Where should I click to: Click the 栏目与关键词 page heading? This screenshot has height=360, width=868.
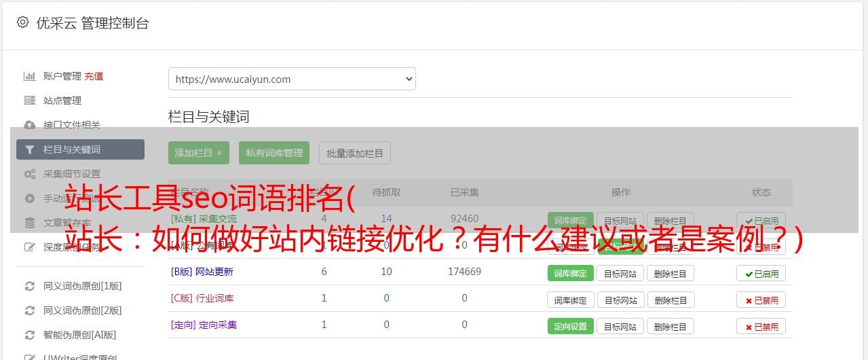(x=209, y=117)
